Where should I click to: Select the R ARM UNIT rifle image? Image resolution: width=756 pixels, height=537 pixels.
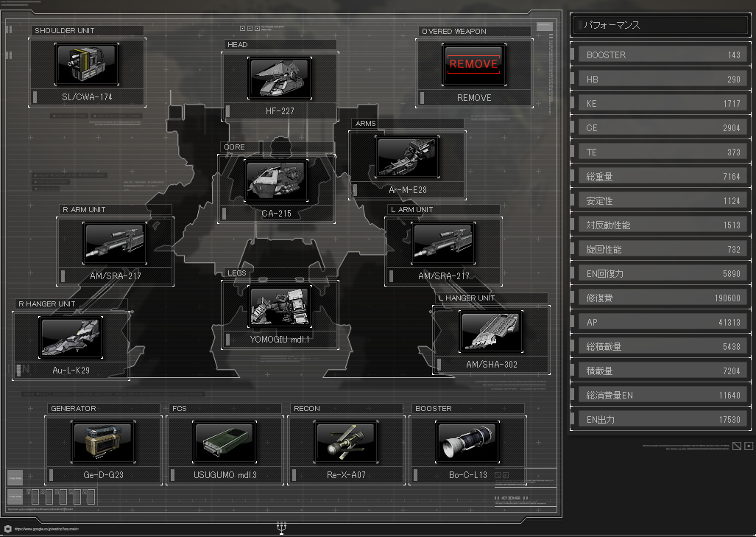tap(115, 243)
